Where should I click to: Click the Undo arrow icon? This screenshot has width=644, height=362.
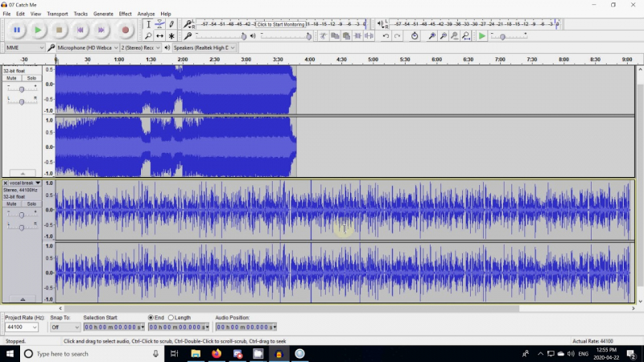[x=386, y=36]
